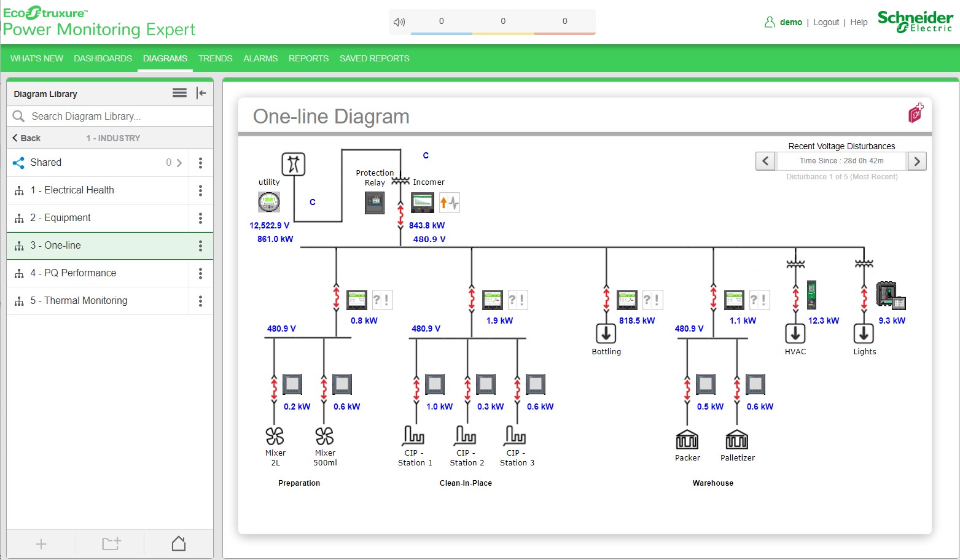Open the Protection Relay device icon

(375, 203)
